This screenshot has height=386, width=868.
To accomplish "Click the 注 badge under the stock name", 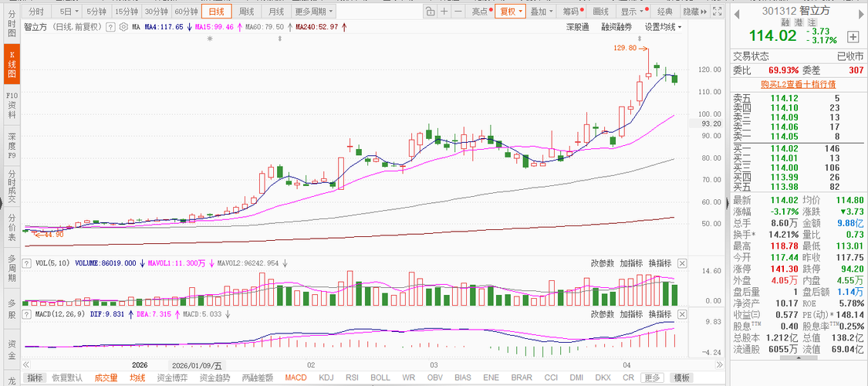I will 812,22.
